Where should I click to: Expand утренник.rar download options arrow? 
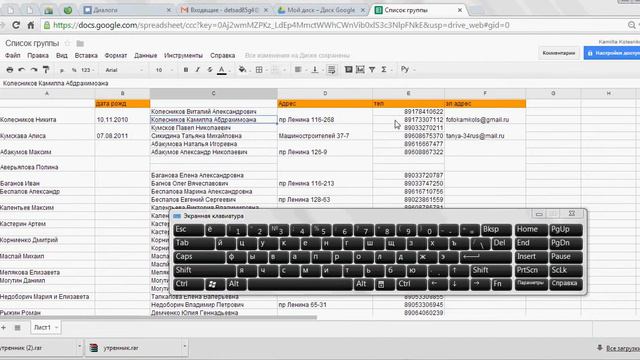[x=184, y=347]
